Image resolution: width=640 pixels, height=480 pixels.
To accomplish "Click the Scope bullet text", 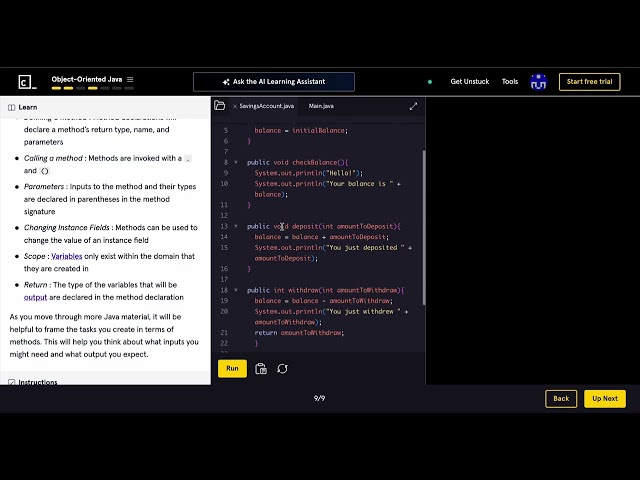I will (x=109, y=262).
